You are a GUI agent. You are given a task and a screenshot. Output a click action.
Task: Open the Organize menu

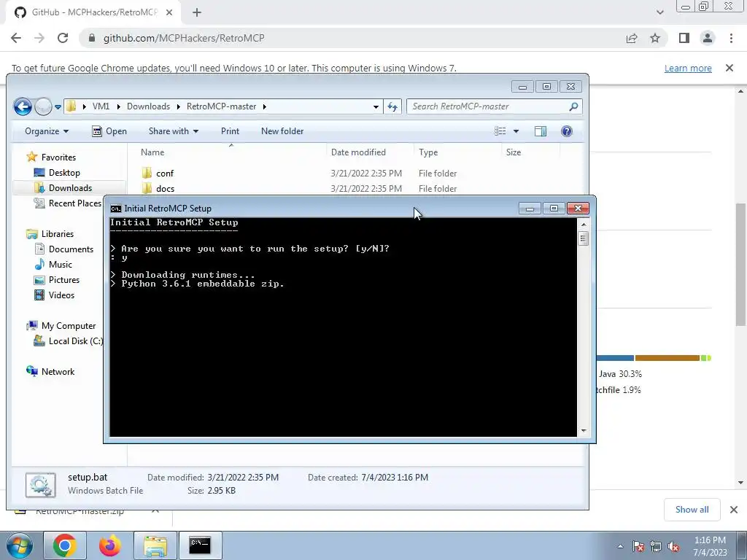(x=47, y=131)
